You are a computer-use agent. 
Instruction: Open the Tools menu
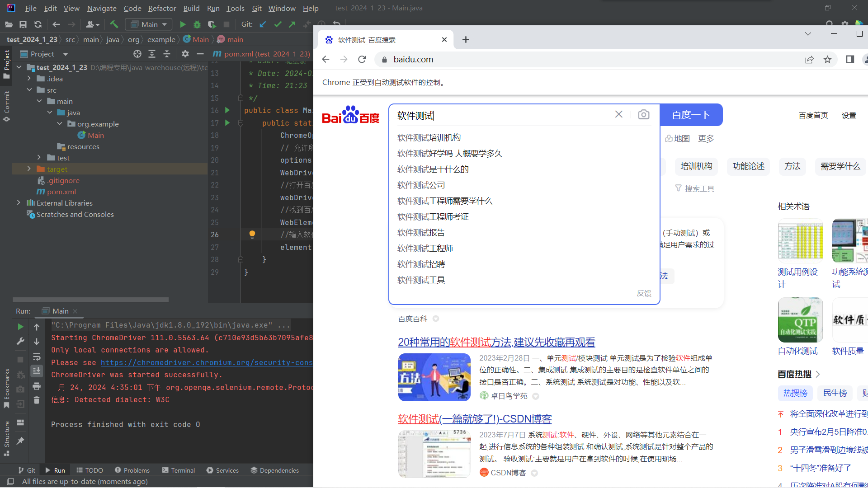(235, 8)
